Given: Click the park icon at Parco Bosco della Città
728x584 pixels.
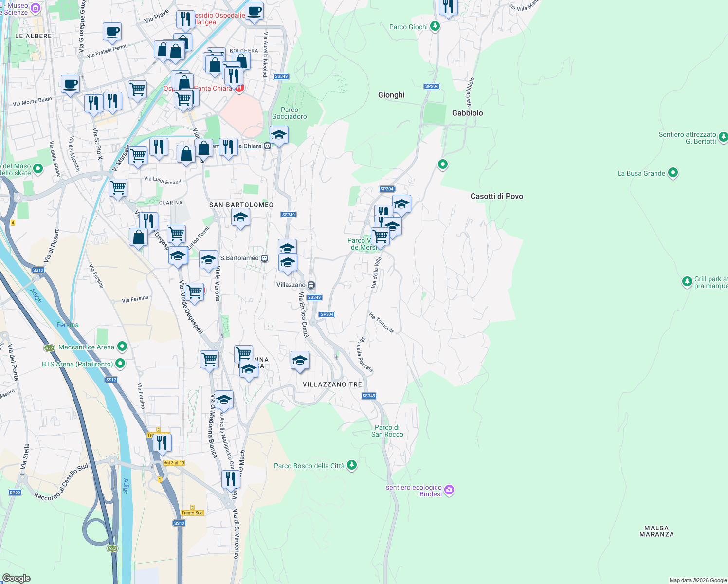Looking at the screenshot, I should [x=351, y=465].
